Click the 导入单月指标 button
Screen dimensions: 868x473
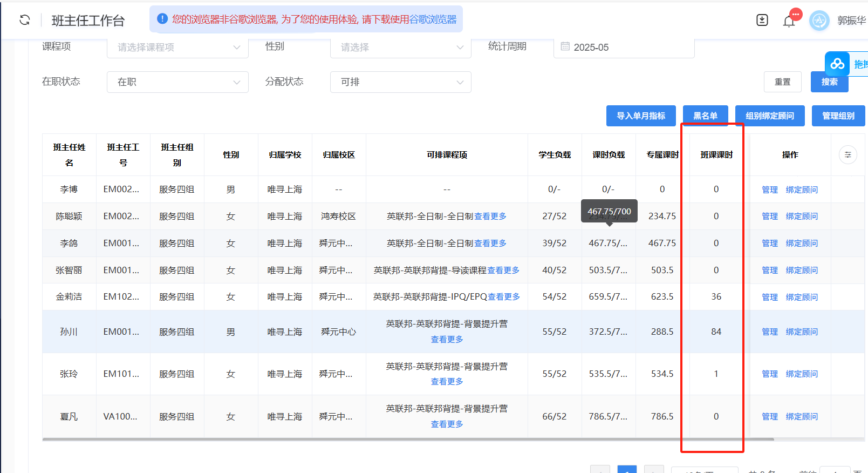[641, 116]
